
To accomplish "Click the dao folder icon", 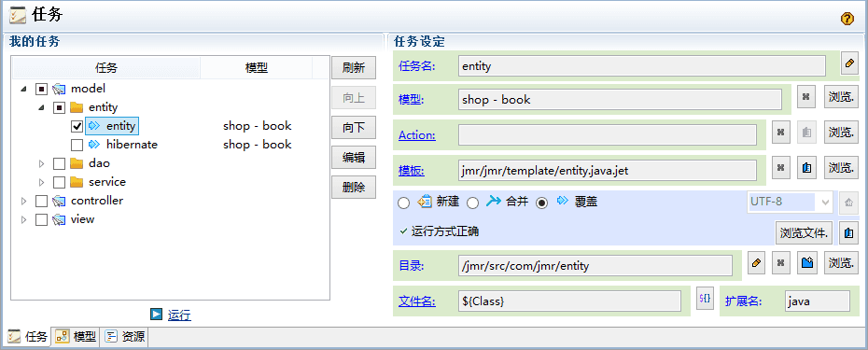I will click(x=77, y=163).
